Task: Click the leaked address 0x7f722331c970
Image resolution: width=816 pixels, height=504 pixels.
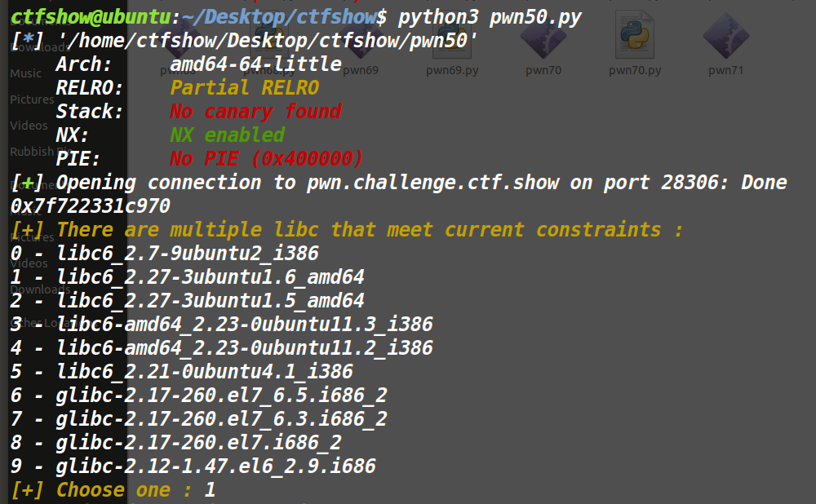Action: [90, 206]
